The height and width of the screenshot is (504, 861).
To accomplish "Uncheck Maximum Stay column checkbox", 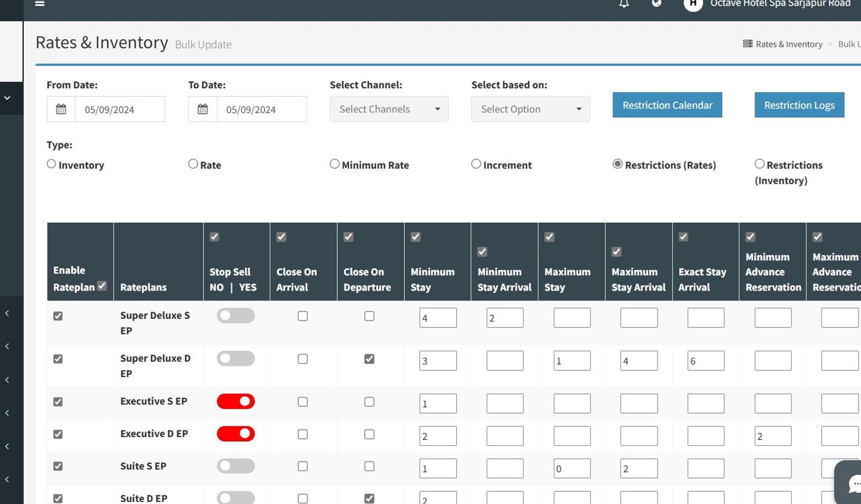I will [549, 237].
